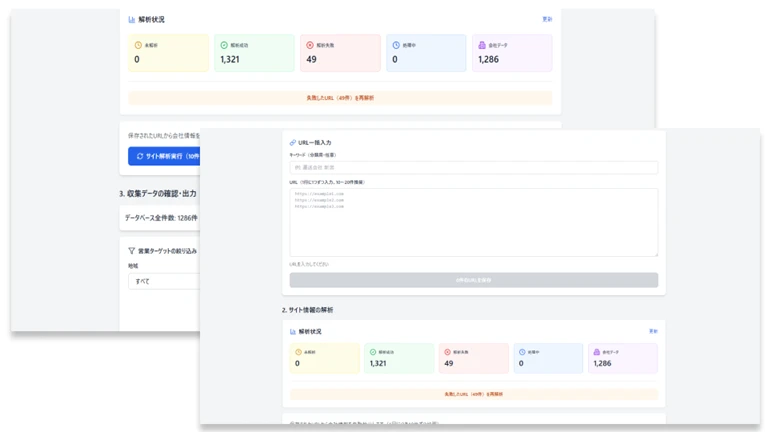Image resolution: width=768 pixels, height=432 pixels.
Task: Click the orange 失敗したURL再解析 bar in back window
Action: (340, 97)
